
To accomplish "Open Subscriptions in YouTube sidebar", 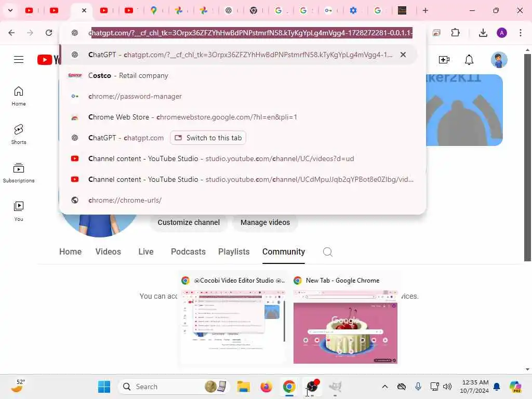I will [19, 173].
